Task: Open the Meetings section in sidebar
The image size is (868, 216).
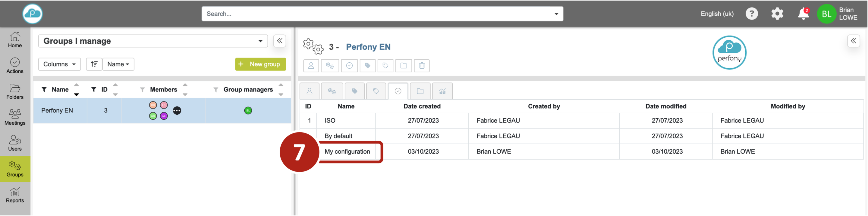Action: (x=15, y=117)
